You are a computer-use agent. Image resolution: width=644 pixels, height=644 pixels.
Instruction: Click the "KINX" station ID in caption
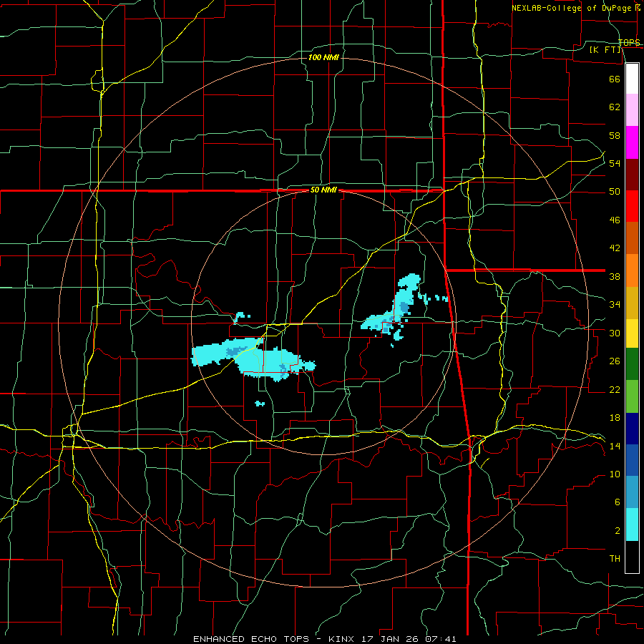click(341, 639)
